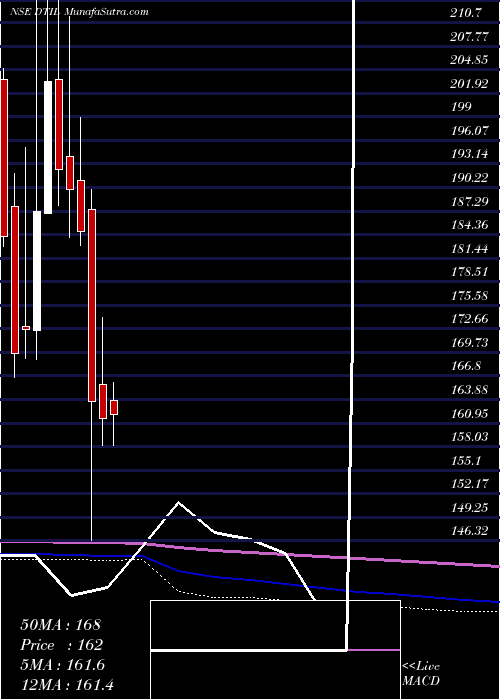Click the Price : 162 readout
500x700 pixels.
[x=62, y=645]
